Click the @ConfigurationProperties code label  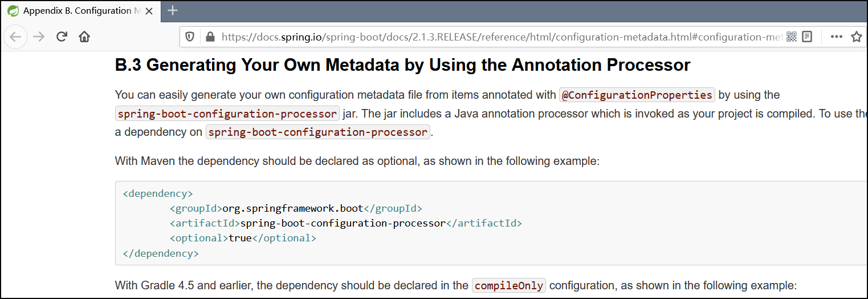coord(637,95)
